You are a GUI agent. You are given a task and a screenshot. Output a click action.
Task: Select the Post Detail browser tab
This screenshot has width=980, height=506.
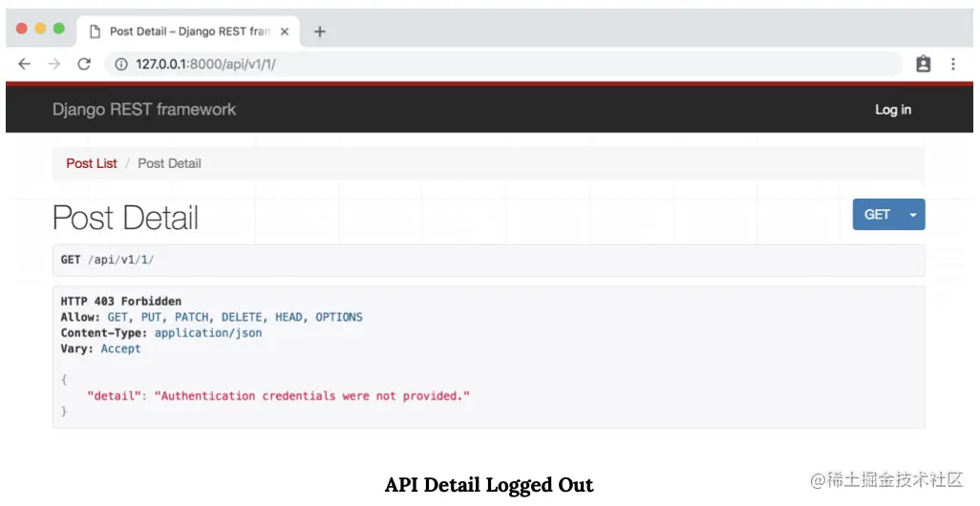point(189,32)
